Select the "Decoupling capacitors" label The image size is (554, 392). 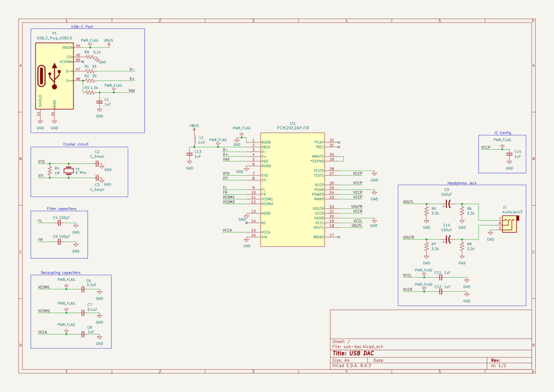(x=60, y=273)
